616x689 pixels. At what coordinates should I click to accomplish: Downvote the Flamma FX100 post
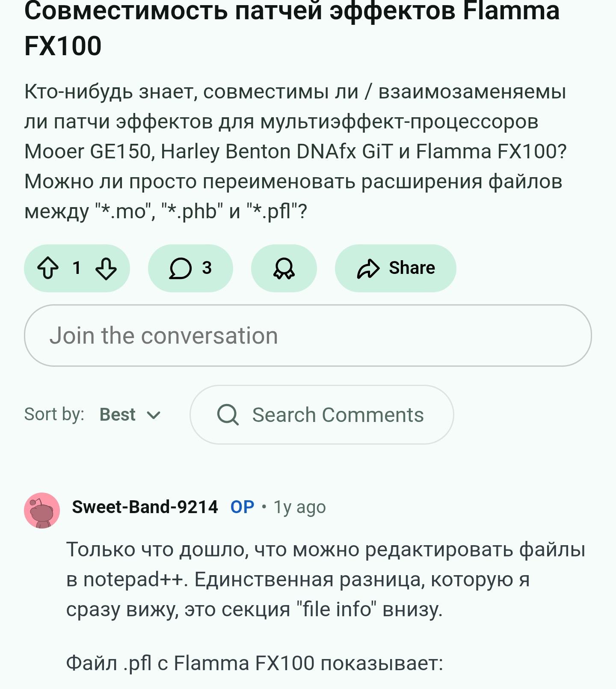pyautogui.click(x=106, y=268)
